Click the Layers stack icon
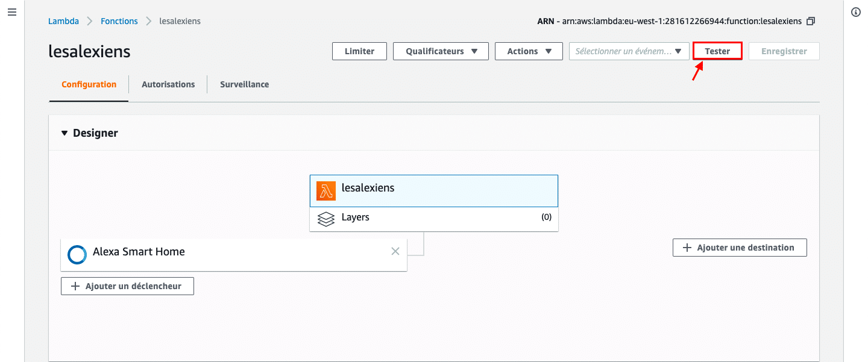Screen dimensions: 868x362 (326, 218)
